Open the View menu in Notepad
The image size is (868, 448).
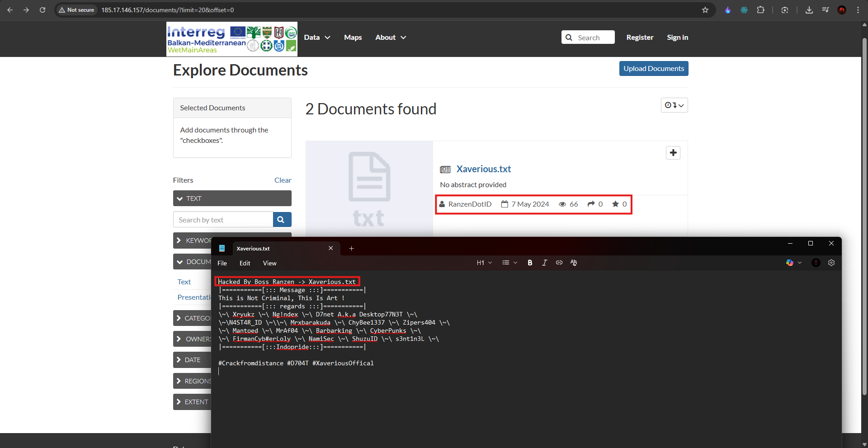pyautogui.click(x=269, y=263)
